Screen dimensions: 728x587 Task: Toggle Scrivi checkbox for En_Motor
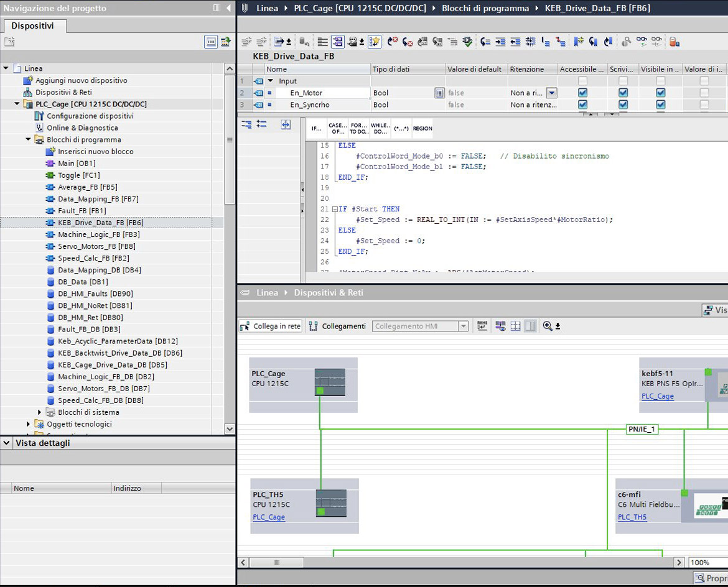[623, 93]
